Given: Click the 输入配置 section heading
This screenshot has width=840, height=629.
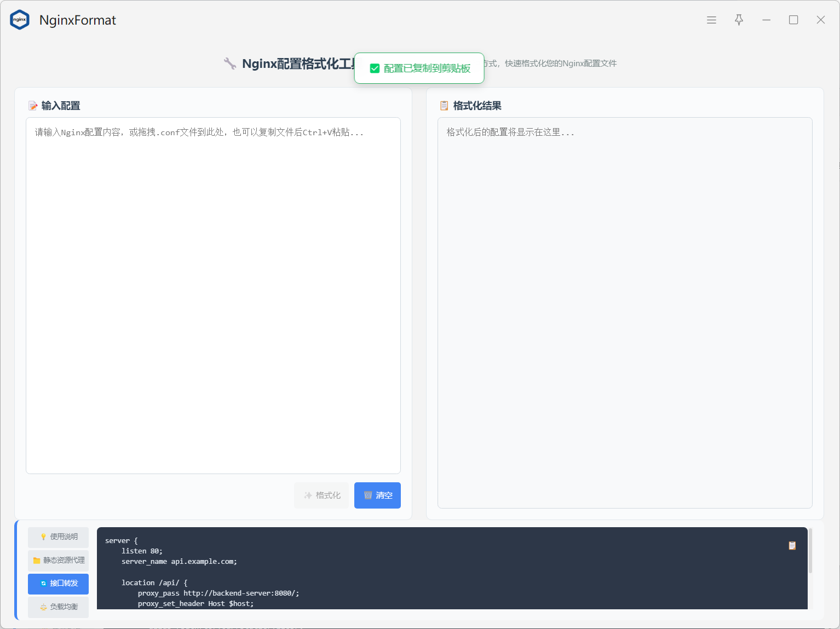Looking at the screenshot, I should click(x=61, y=106).
